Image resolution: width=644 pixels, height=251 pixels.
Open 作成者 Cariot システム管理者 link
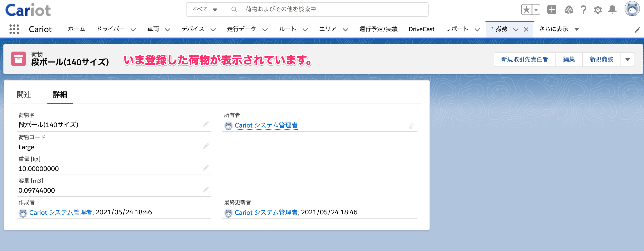pyautogui.click(x=61, y=213)
